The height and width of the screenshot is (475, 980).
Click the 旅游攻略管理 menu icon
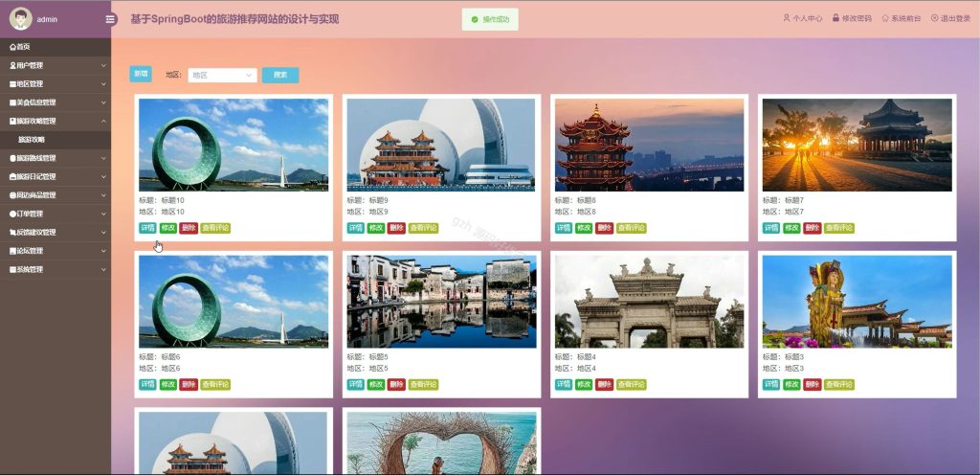pos(13,121)
